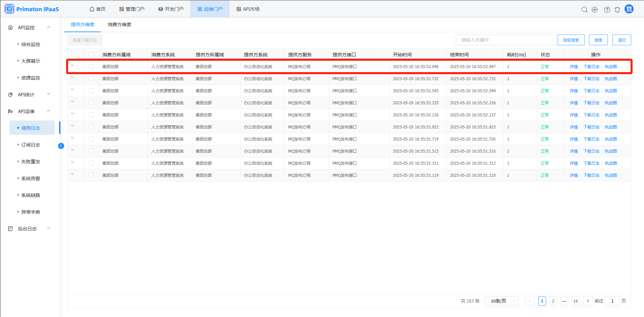The width and height of the screenshot is (644, 317).
Task: Click the help question mark icon
Action: tap(607, 10)
